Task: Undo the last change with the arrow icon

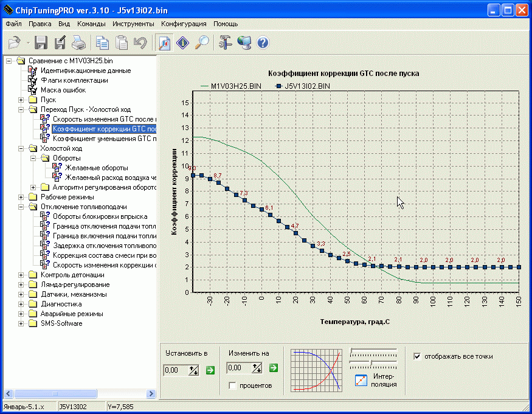Action: (x=140, y=43)
